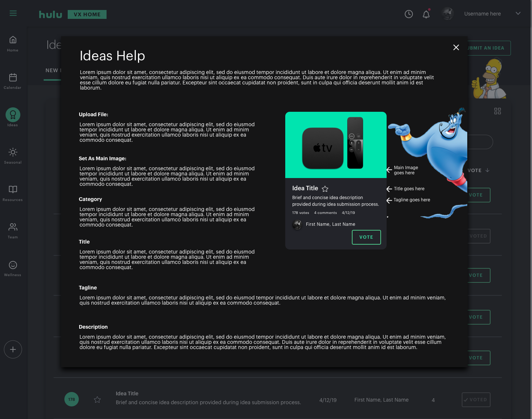
Task: Click 4 comments on sample card
Action: (x=326, y=213)
